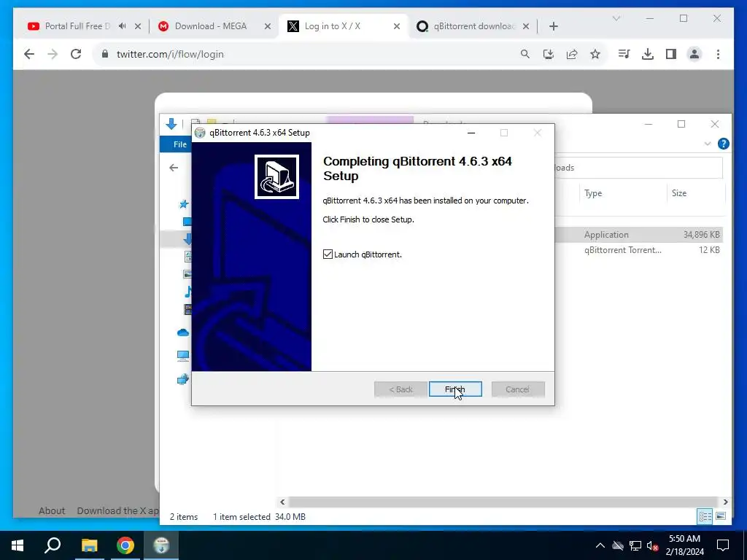Close the Download - MEGA tab

coord(268,26)
